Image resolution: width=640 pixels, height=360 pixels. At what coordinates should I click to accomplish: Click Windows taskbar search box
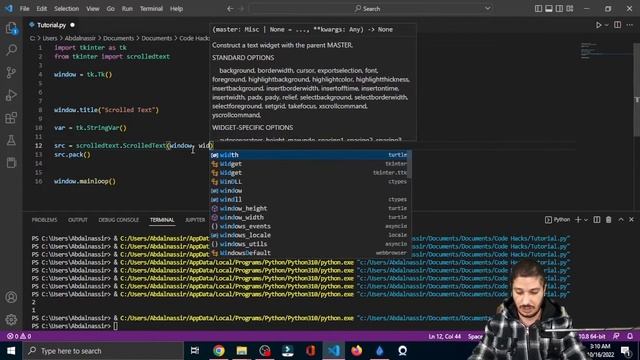pos(103,351)
